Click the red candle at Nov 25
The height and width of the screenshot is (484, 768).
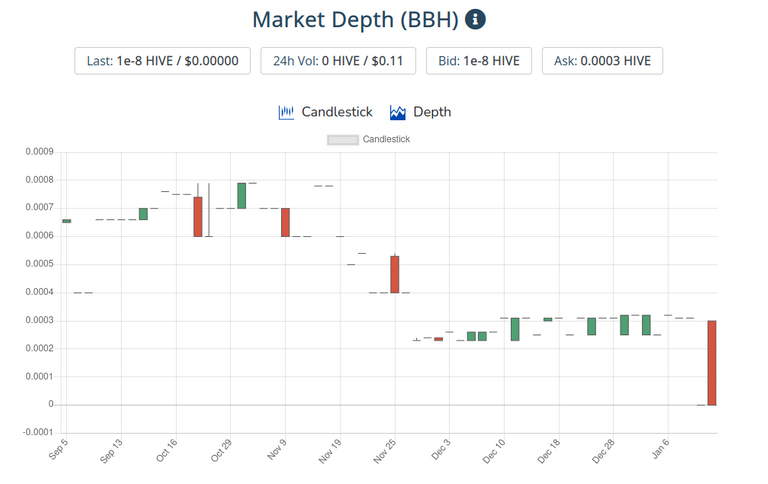click(395, 274)
